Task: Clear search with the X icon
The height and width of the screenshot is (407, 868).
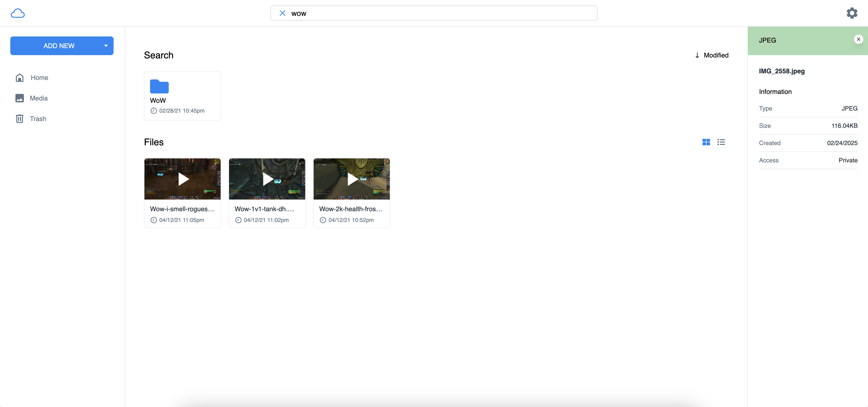Action: tap(282, 13)
